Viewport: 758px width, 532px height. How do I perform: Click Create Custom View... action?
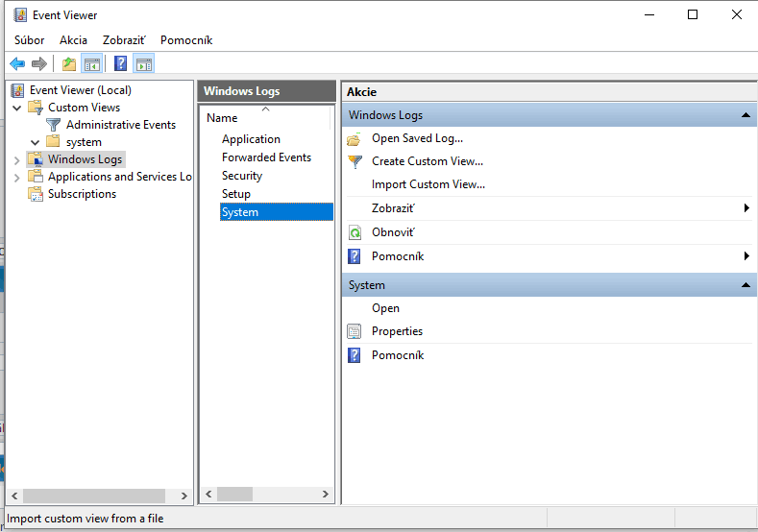428,161
